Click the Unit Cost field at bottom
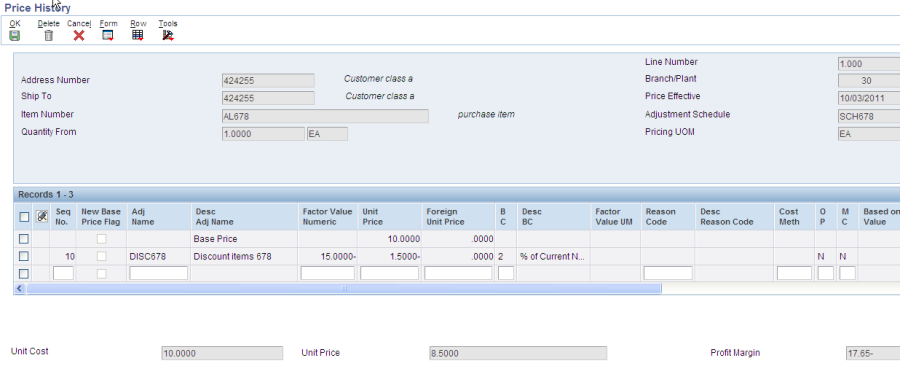 coord(222,353)
